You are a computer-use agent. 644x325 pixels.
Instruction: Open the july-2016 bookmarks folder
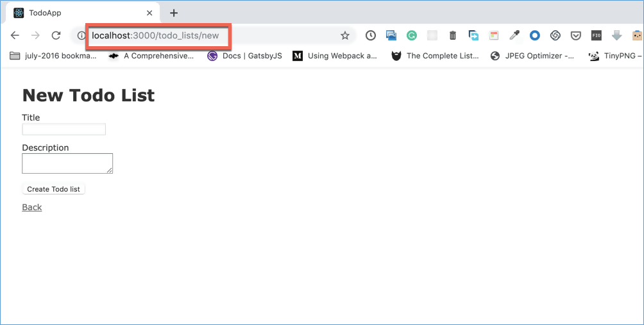[53, 56]
